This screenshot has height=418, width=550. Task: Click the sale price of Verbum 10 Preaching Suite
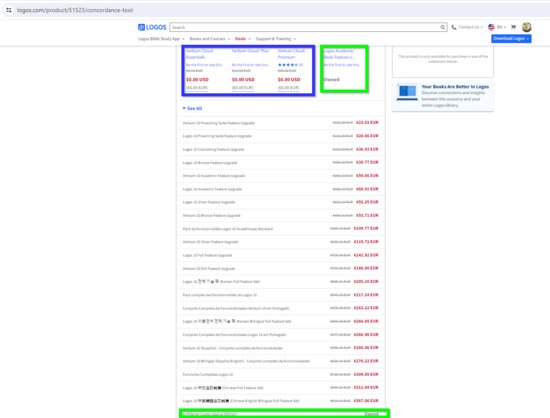click(x=367, y=123)
